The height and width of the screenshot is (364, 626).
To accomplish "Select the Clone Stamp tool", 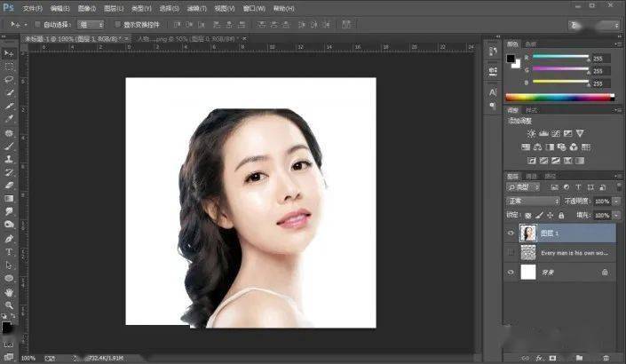I will click(x=9, y=159).
